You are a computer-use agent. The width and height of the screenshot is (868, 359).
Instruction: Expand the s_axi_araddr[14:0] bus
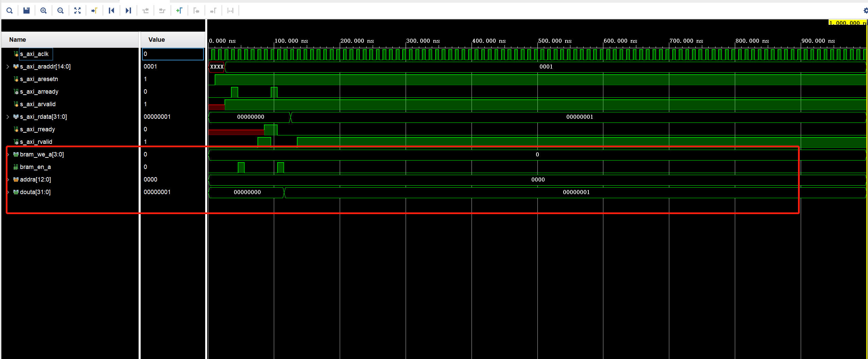(x=7, y=67)
